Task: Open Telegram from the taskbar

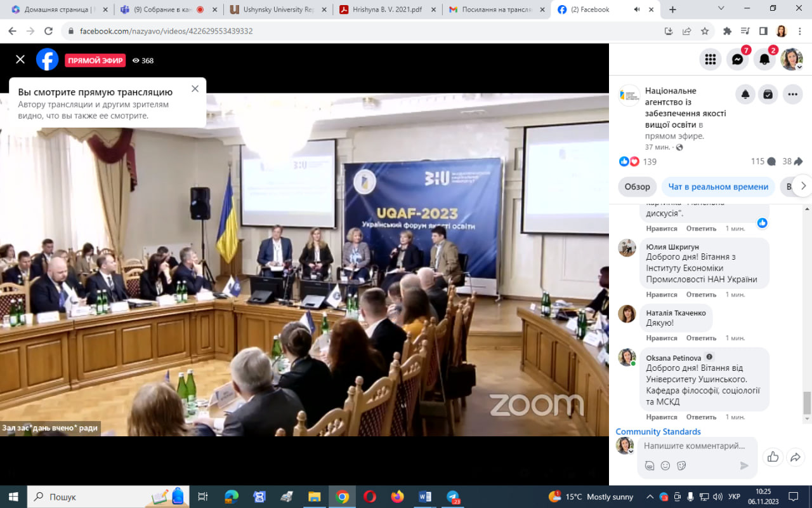Action: pyautogui.click(x=453, y=497)
